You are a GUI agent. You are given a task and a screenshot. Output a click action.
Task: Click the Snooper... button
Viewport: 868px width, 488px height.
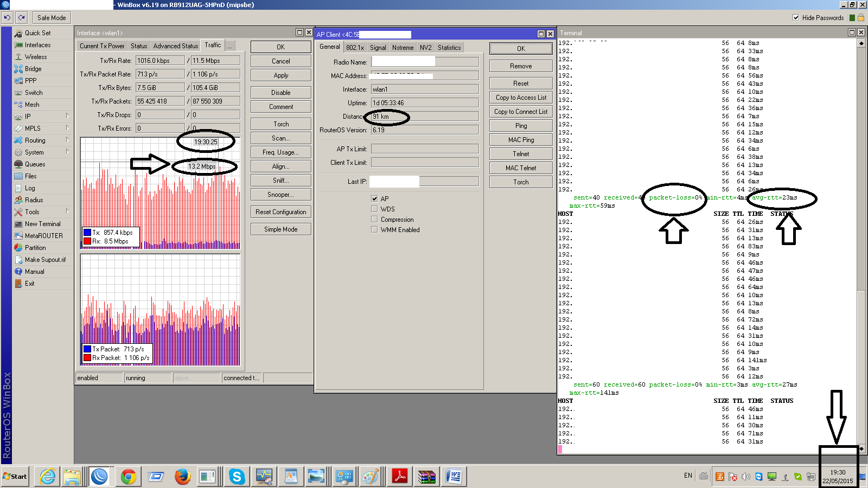tap(281, 195)
